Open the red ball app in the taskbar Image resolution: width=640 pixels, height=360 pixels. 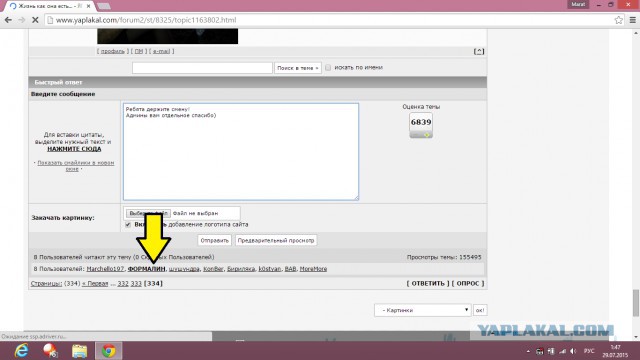tap(50, 351)
